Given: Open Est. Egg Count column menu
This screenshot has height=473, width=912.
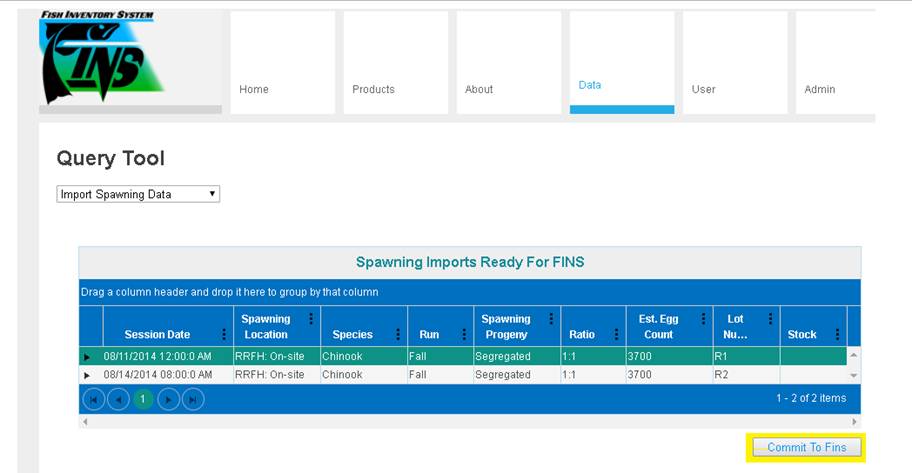Looking at the screenshot, I should pyautogui.click(x=703, y=319).
